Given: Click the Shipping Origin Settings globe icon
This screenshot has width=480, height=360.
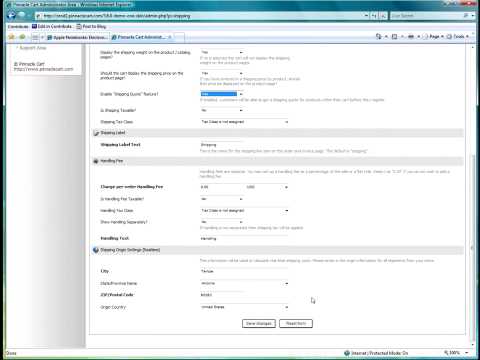Looking at the screenshot, I should click(96, 250).
